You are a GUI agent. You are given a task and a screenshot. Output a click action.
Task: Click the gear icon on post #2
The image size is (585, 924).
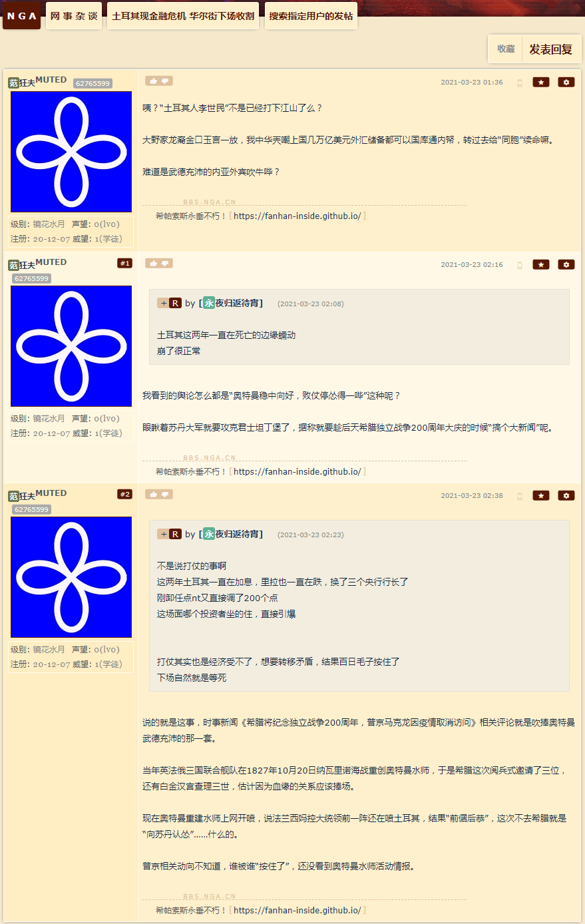pyautogui.click(x=566, y=496)
